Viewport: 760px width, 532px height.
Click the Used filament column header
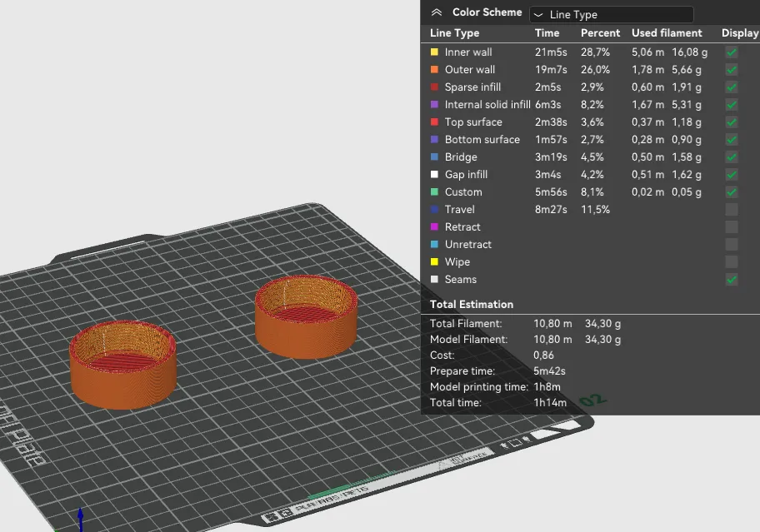tap(667, 33)
